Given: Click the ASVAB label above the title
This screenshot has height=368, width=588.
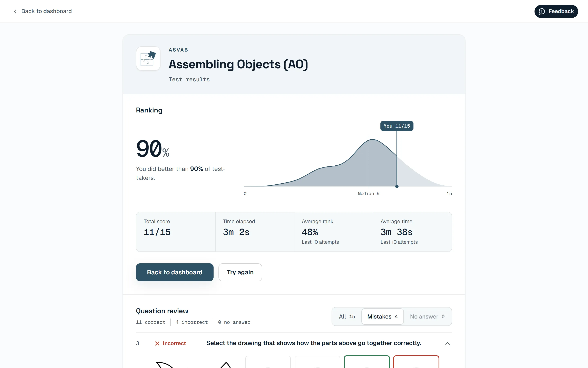Looking at the screenshot, I should coord(178,50).
